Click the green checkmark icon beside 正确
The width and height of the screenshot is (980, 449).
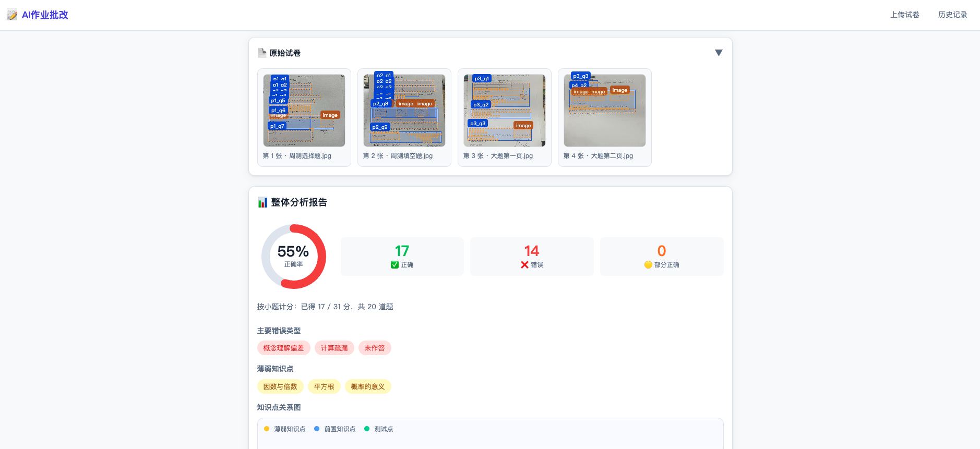(395, 265)
